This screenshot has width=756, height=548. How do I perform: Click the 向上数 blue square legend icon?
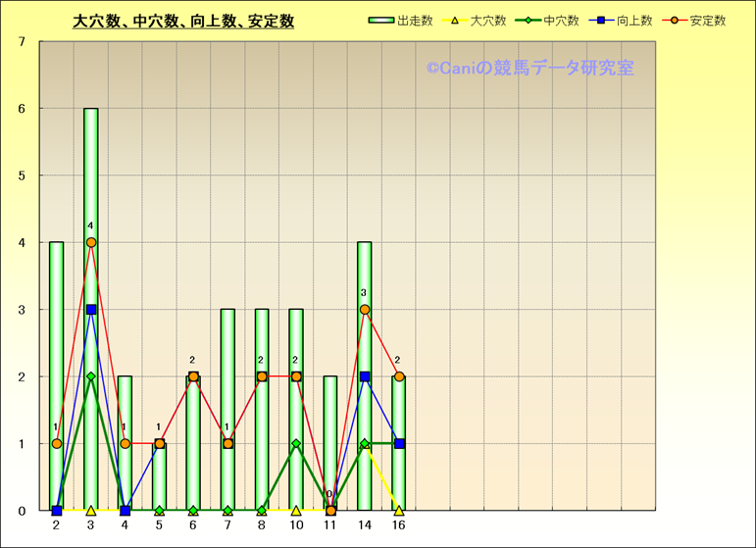(x=602, y=21)
